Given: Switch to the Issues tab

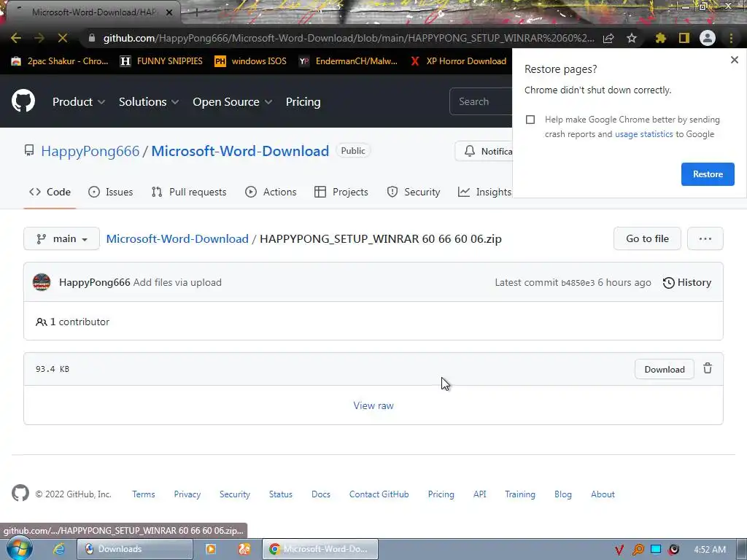Looking at the screenshot, I should click(111, 192).
